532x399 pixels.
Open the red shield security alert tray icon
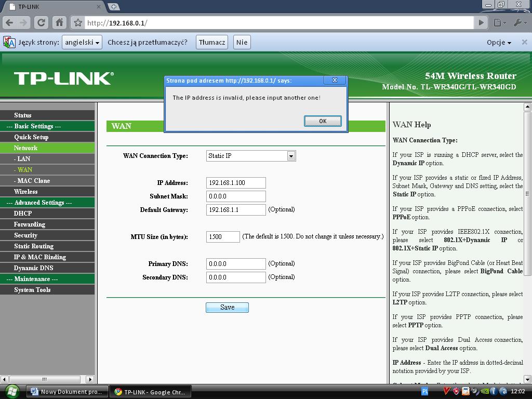(x=456, y=392)
